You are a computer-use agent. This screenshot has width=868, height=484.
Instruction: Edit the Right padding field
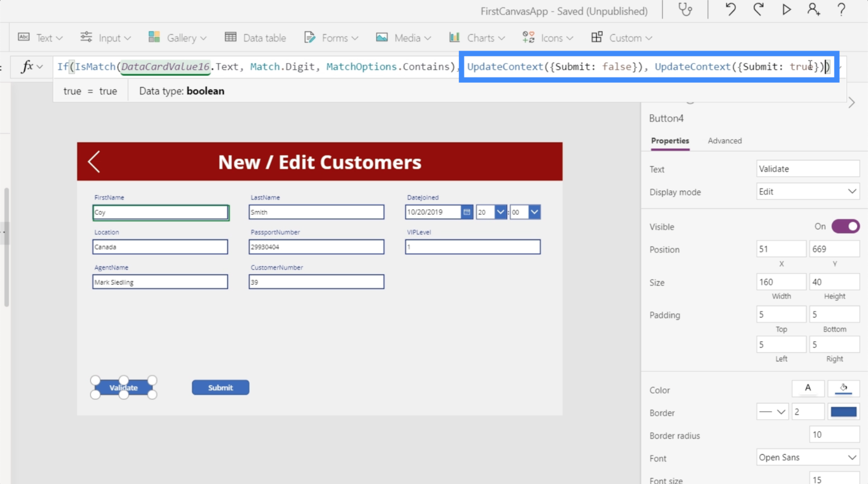834,345
